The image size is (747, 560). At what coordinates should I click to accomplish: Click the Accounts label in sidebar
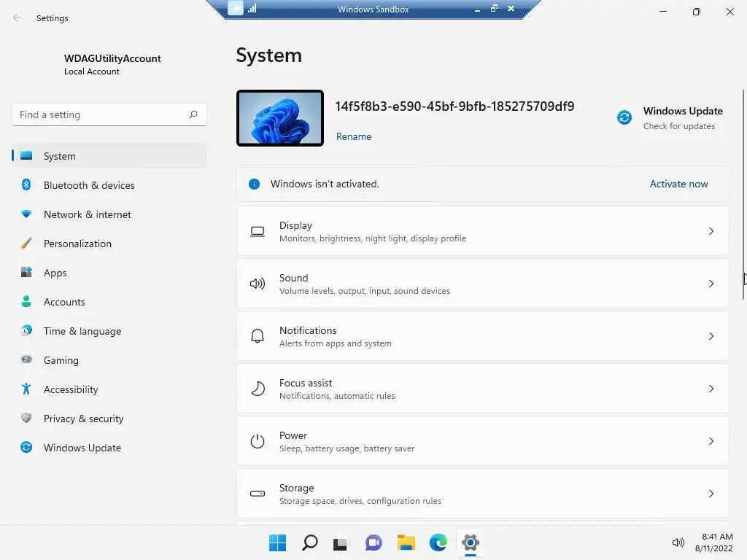(x=64, y=302)
